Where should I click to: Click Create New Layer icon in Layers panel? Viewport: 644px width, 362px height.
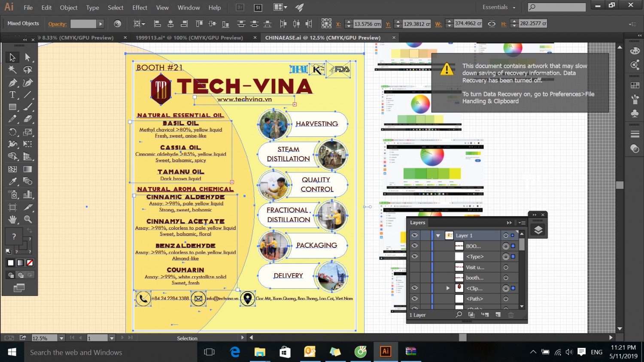(x=498, y=315)
